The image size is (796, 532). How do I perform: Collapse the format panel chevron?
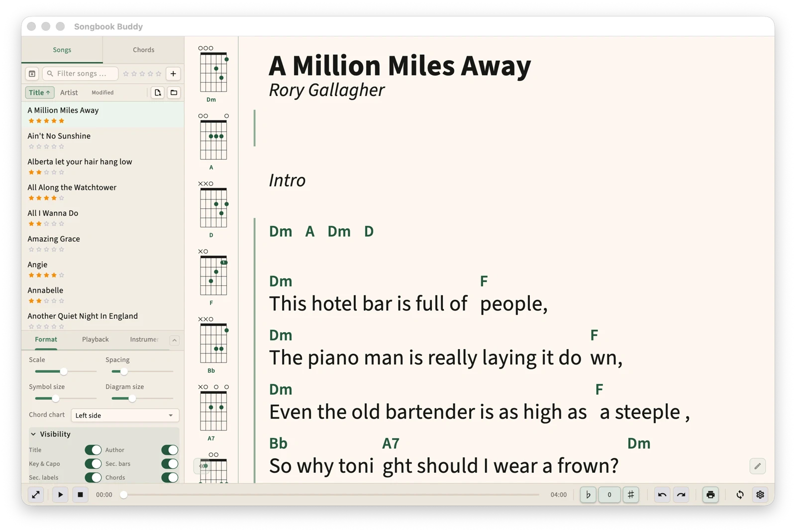tap(174, 340)
